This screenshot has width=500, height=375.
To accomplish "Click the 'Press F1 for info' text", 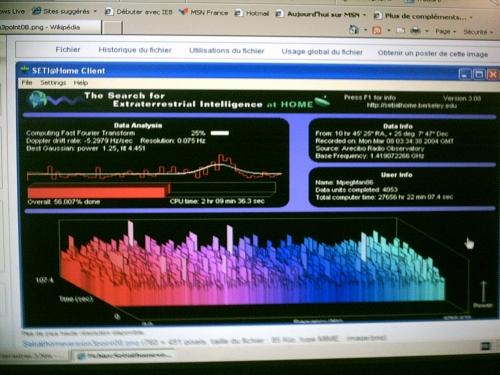I will tap(370, 98).
